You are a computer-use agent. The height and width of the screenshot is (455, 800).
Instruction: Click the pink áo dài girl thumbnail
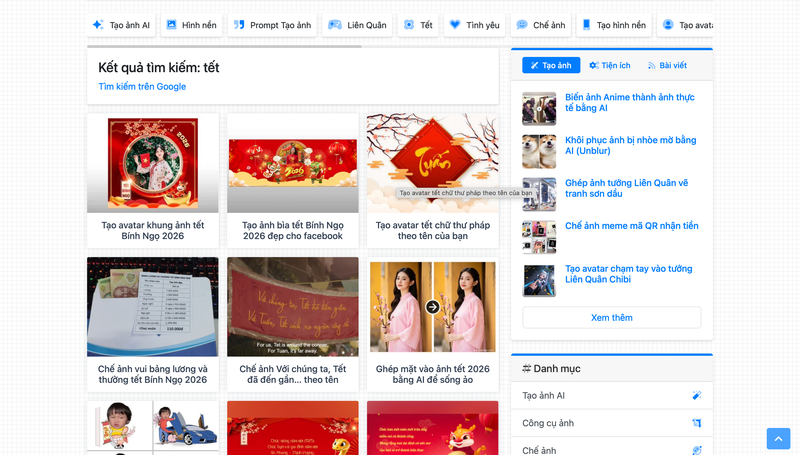(433, 307)
